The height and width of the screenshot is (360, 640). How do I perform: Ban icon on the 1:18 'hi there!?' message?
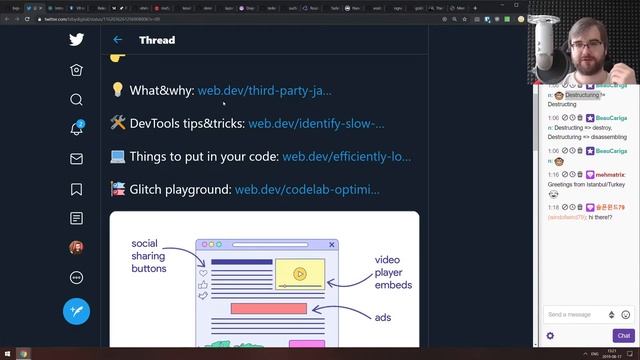pos(565,207)
